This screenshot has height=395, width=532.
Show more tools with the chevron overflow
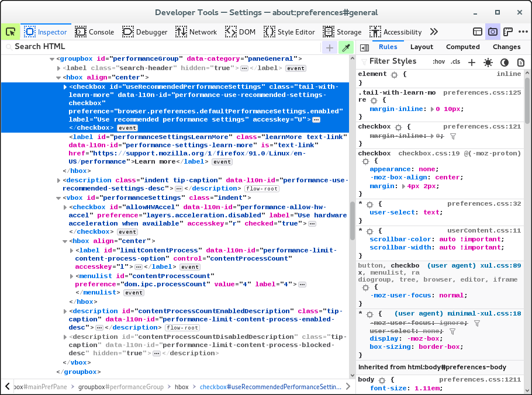[x=434, y=32]
